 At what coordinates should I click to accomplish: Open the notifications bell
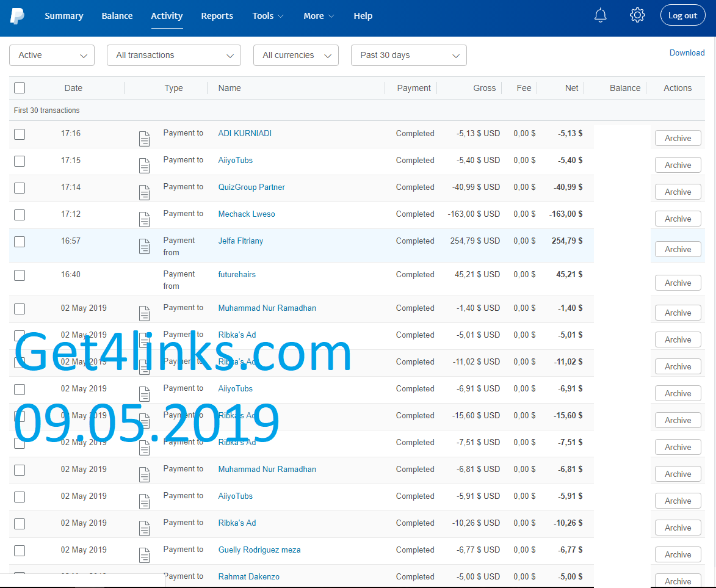coord(600,15)
